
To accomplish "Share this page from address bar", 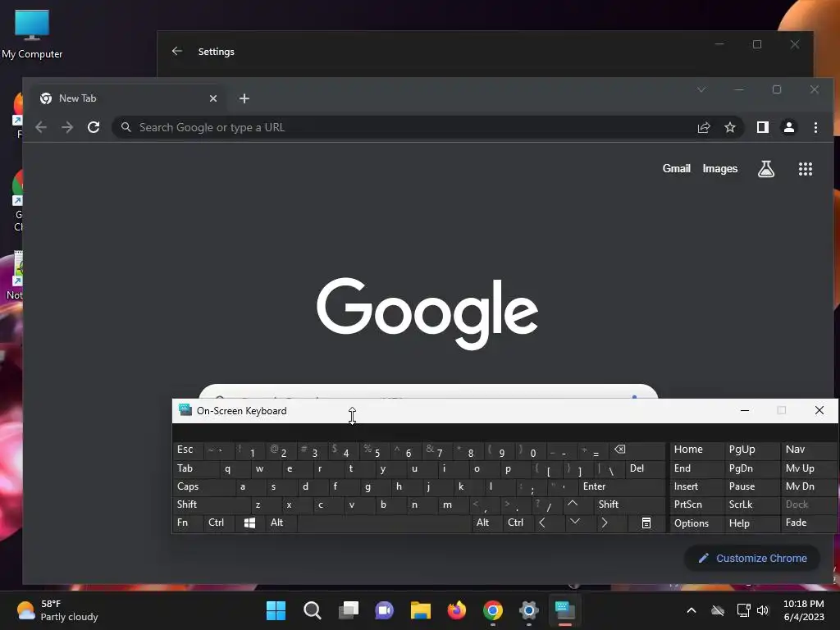I will tap(703, 127).
